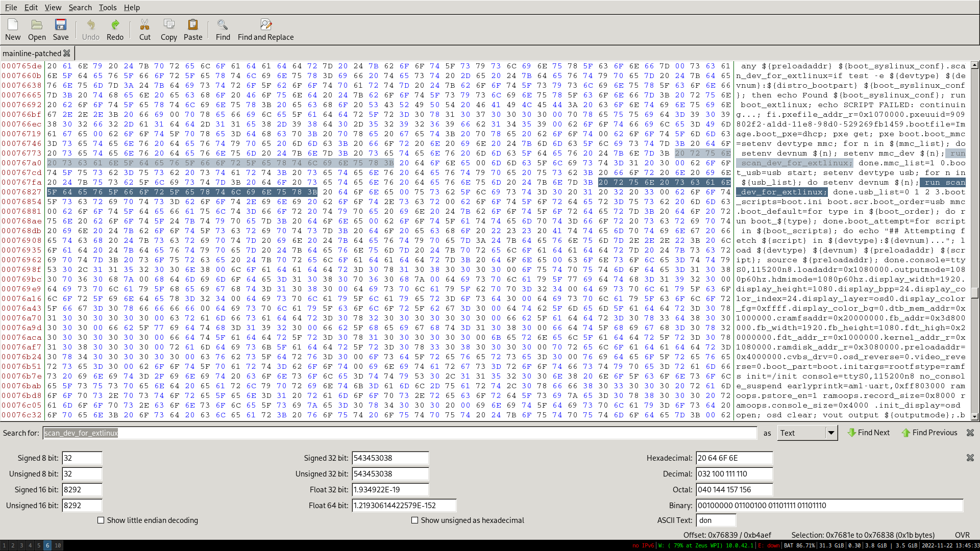
Task: Click the vertical scrollbar thumb
Action: coord(975,293)
